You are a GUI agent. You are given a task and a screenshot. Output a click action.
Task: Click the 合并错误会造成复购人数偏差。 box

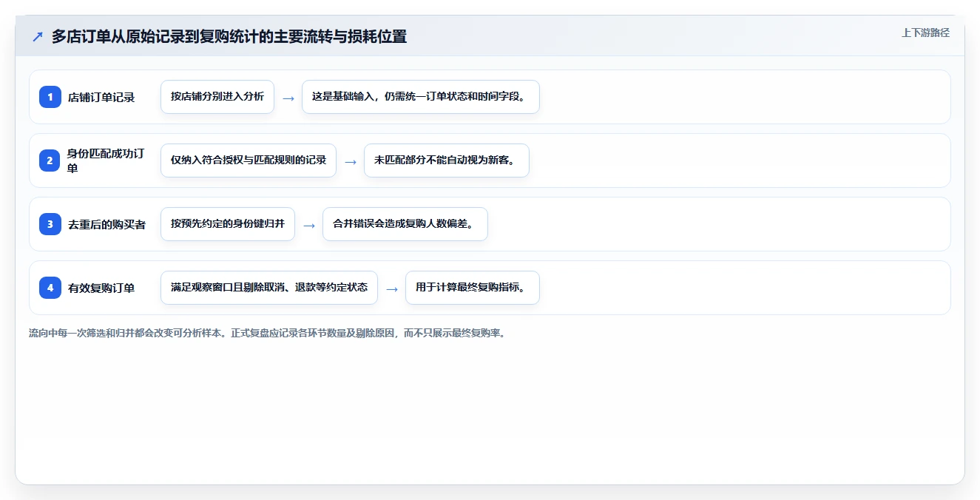(x=405, y=224)
